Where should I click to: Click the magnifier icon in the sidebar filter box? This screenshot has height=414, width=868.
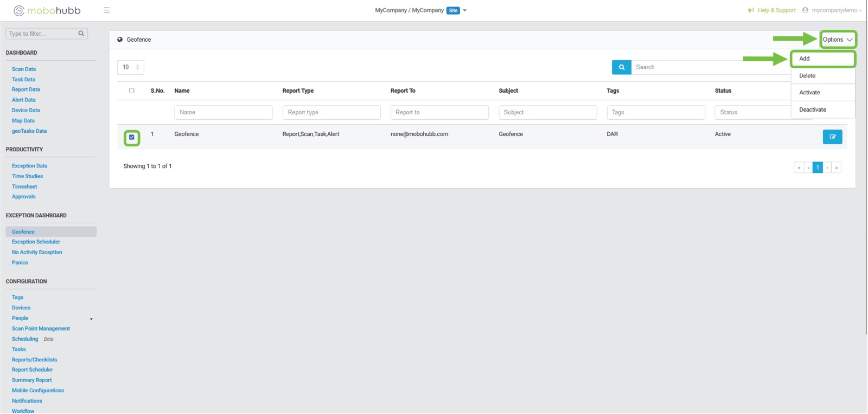point(81,34)
